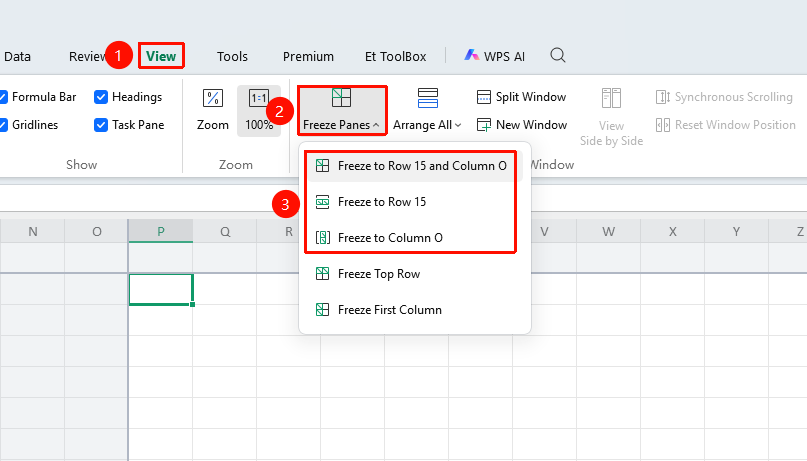The width and height of the screenshot is (807, 461).
Task: Select column P header
Action: coord(161,232)
